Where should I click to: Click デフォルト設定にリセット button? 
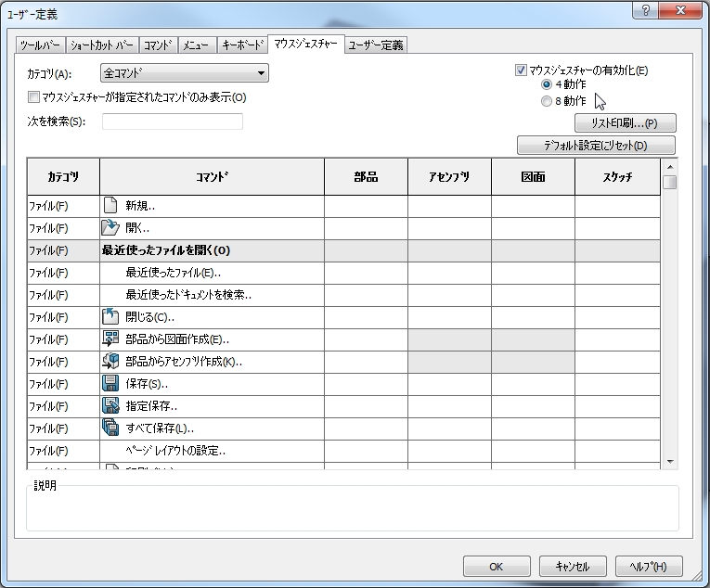click(596, 146)
